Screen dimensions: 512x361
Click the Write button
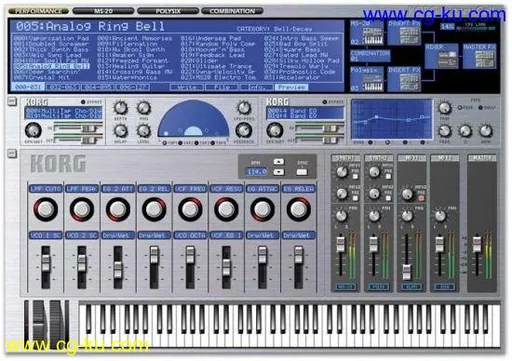(x=186, y=87)
